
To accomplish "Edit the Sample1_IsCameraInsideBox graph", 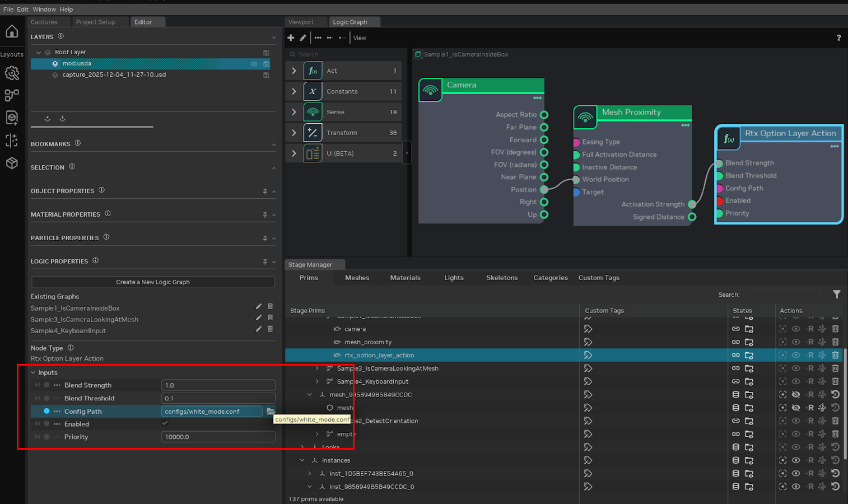I will [259, 307].
